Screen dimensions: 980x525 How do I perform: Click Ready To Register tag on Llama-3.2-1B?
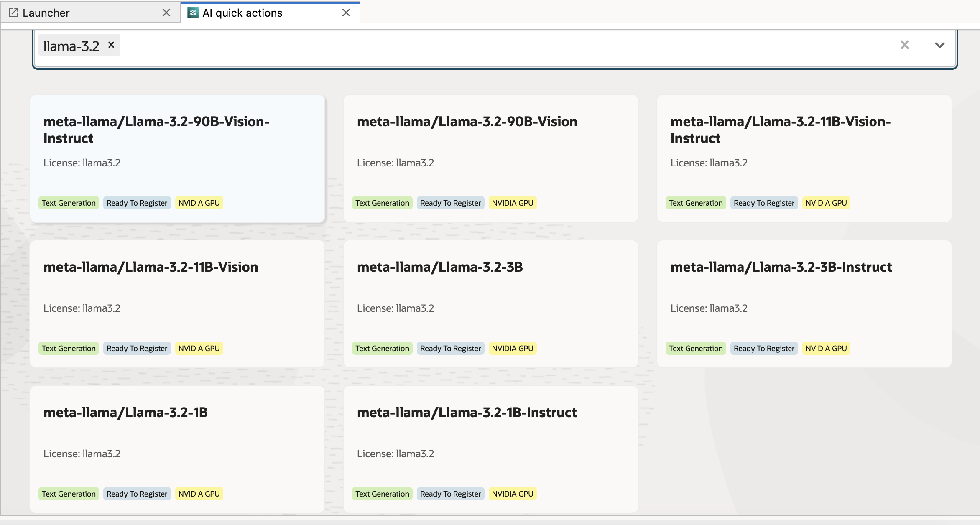click(137, 494)
